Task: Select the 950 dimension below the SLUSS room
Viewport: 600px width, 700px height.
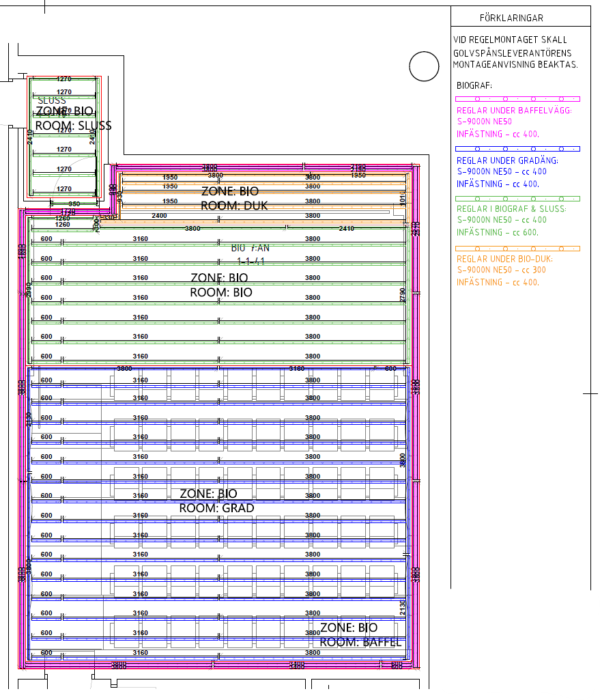Action: pyautogui.click(x=74, y=204)
